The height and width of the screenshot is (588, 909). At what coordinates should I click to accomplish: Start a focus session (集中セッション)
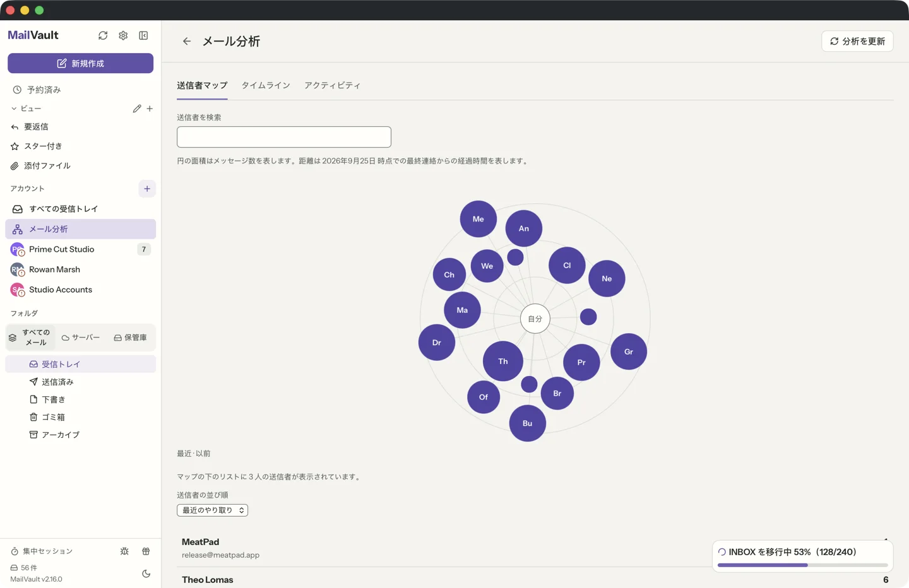pyautogui.click(x=42, y=551)
